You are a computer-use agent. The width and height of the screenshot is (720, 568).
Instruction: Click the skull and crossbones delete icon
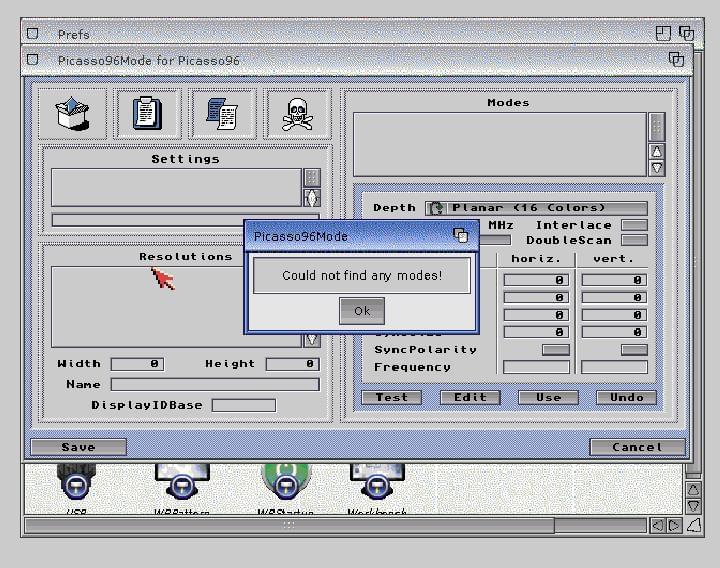pyautogui.click(x=297, y=114)
